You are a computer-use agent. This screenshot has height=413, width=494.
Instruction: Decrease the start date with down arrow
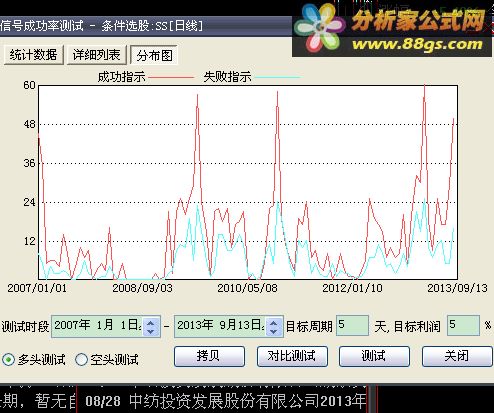[x=151, y=331]
